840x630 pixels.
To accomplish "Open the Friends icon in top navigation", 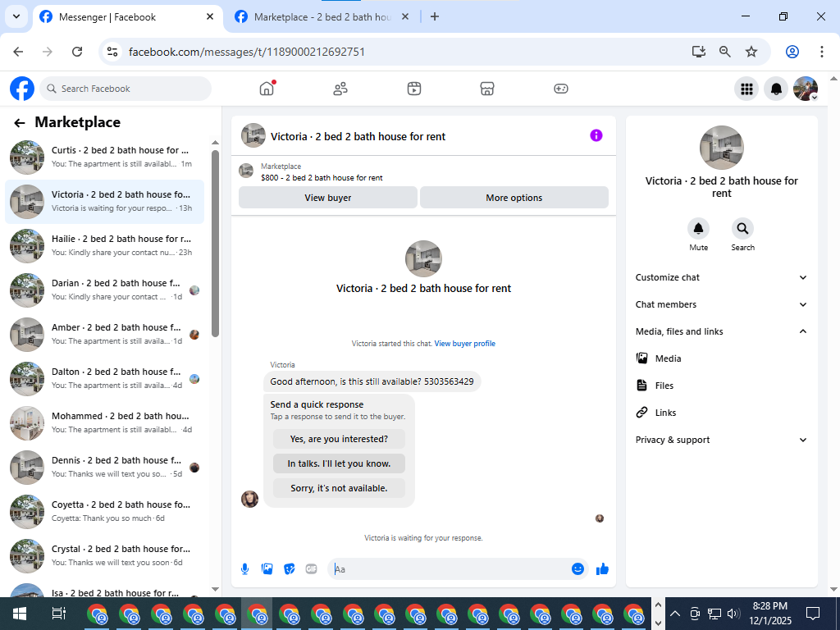I will [340, 89].
